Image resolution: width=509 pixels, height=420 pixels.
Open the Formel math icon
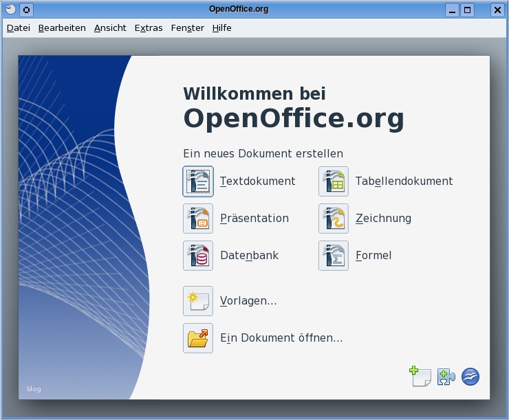(334, 256)
